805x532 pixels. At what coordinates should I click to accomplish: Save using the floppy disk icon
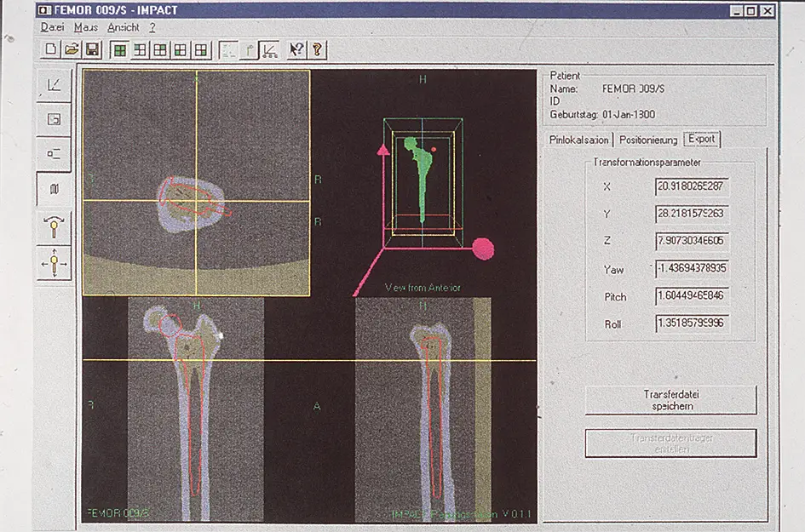[92, 49]
